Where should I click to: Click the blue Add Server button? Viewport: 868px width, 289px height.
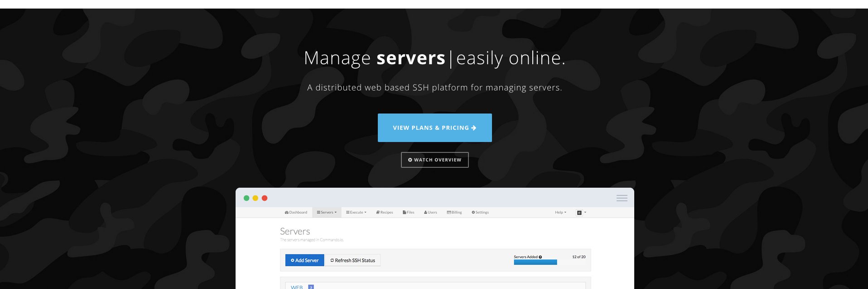[304, 260]
